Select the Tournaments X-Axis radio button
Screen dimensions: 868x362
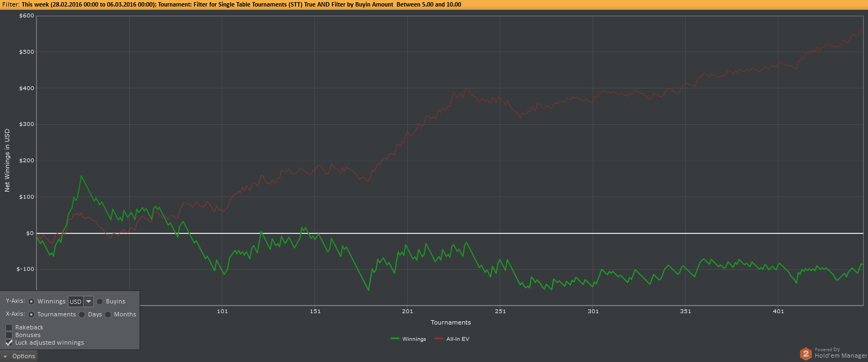click(32, 314)
